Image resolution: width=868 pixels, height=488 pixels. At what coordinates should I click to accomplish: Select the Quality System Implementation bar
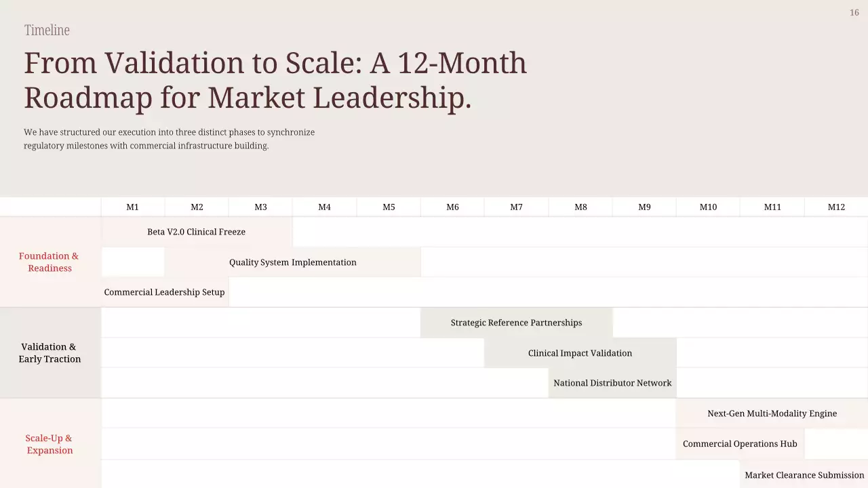(x=292, y=262)
